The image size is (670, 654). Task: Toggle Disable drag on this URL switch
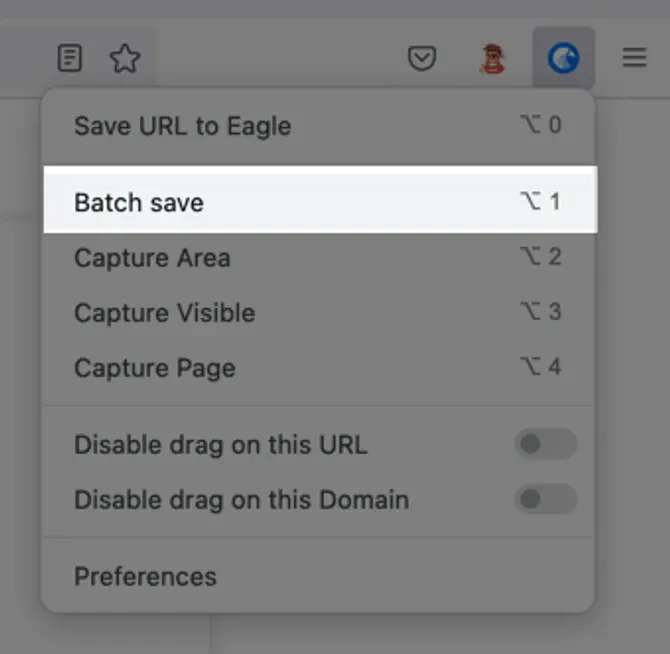[x=546, y=444]
